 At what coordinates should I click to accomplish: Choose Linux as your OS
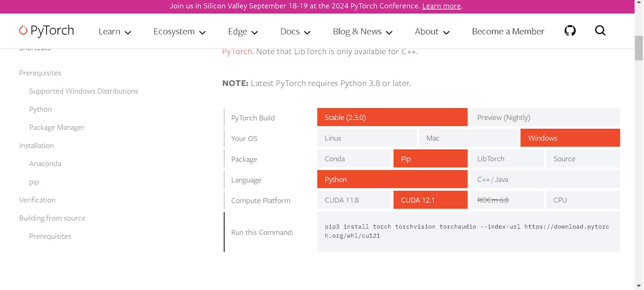pyautogui.click(x=367, y=138)
